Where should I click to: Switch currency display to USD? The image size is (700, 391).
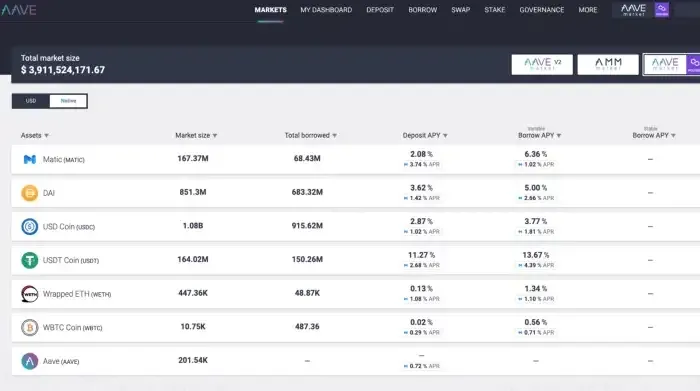click(x=31, y=101)
